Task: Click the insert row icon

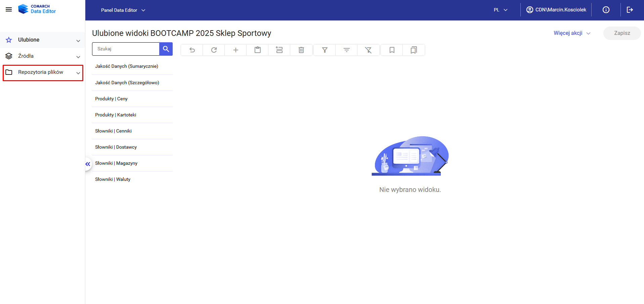Action: tap(280, 50)
